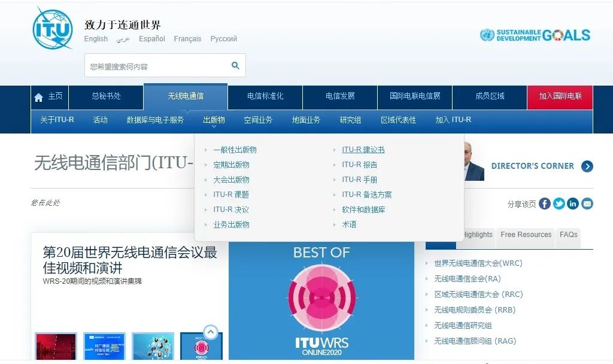Expand the 数据库与电子服务 menu
The image size is (613, 364).
[x=157, y=119]
